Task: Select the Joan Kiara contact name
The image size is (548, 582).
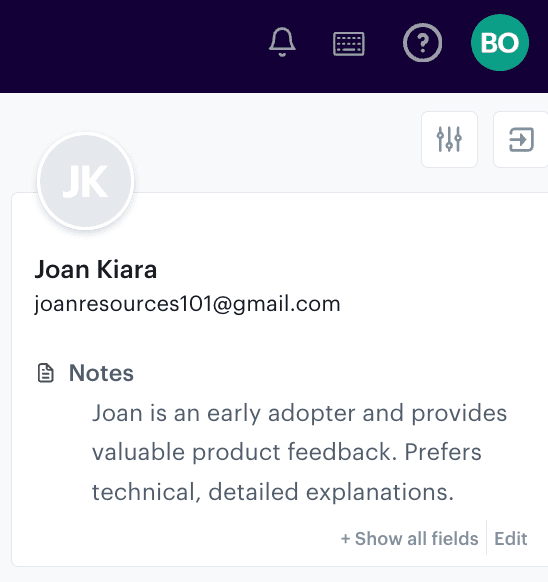Action: click(96, 269)
